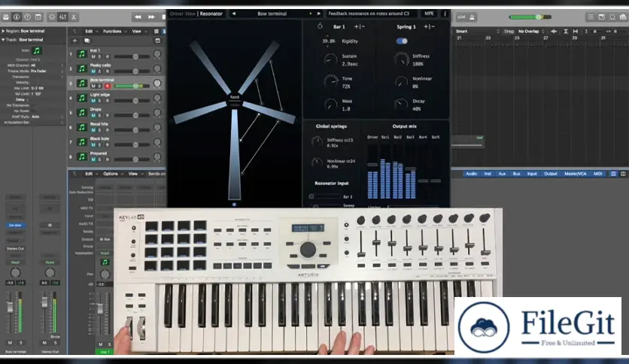Open the Editors scissors button

(74, 17)
